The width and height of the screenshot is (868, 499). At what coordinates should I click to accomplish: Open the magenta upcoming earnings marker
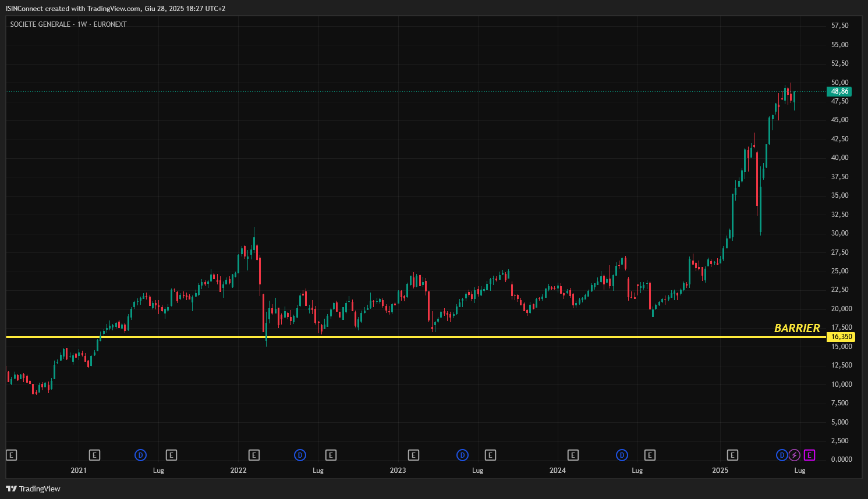(x=809, y=455)
